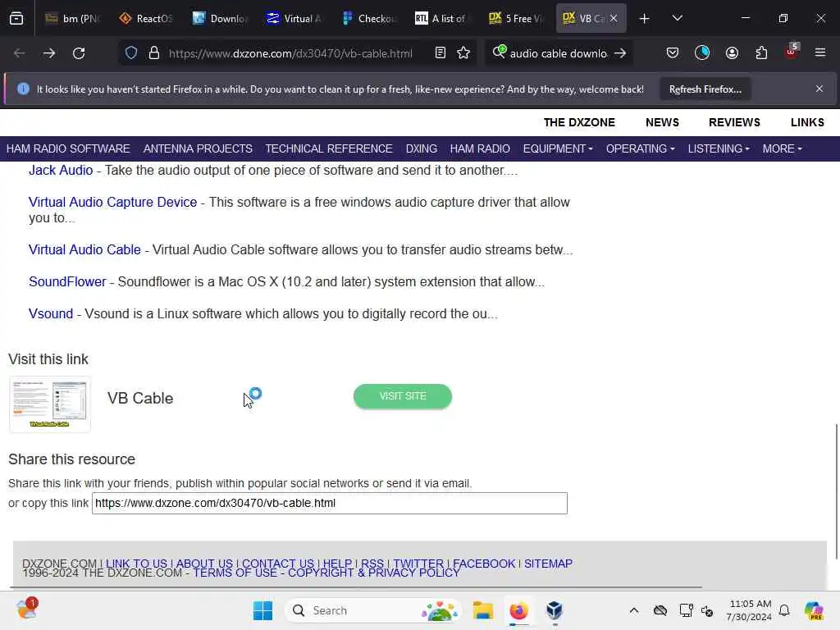Open the TERMS OF USE footer link
The width and height of the screenshot is (840, 630).
coord(235,573)
